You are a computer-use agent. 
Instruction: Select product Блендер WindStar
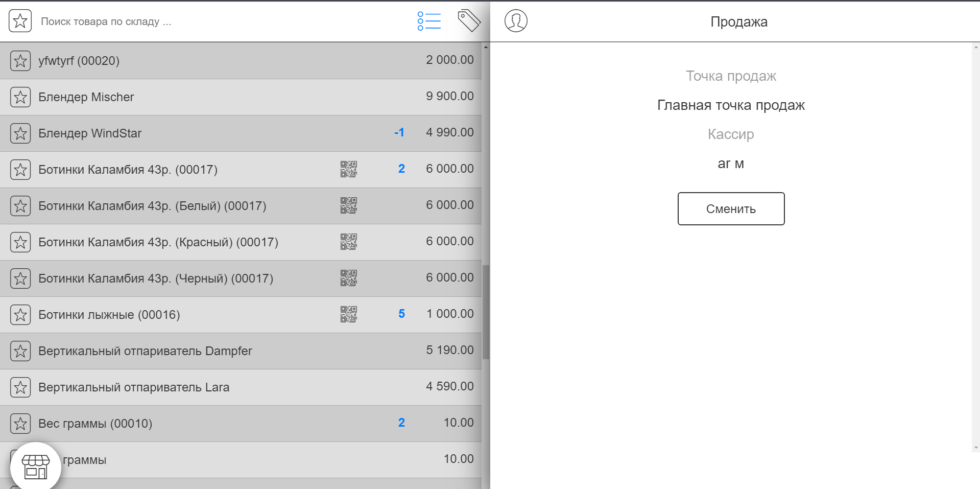(241, 133)
